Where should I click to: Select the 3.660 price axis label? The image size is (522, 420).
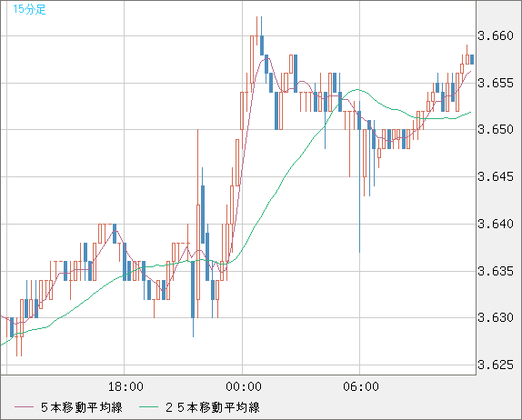(x=496, y=35)
